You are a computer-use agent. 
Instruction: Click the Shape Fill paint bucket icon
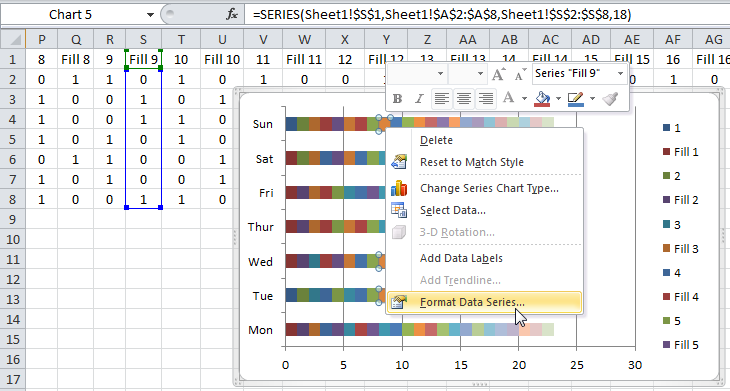click(542, 98)
